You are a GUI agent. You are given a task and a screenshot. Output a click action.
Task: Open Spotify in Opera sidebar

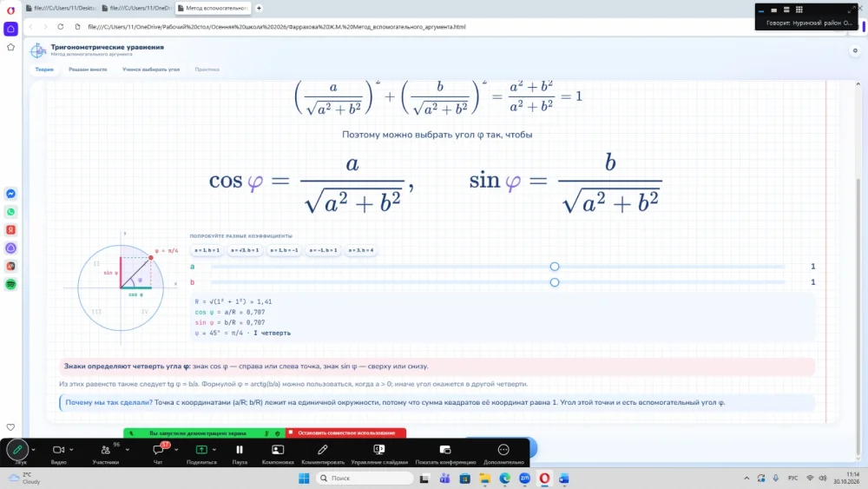[x=10, y=284]
